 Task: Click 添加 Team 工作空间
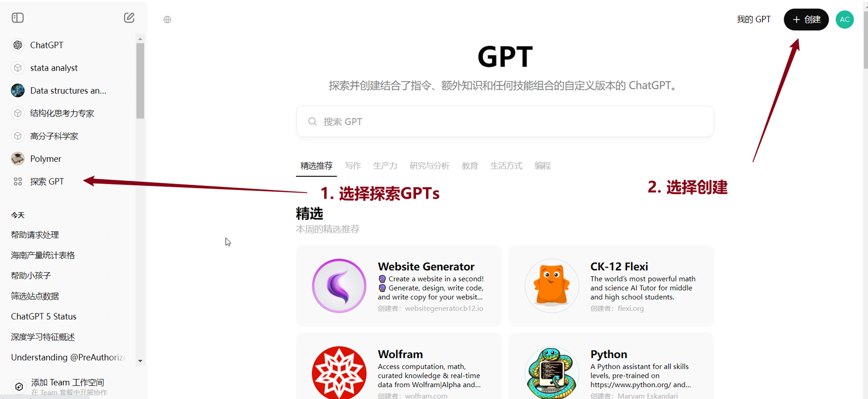coord(68,382)
